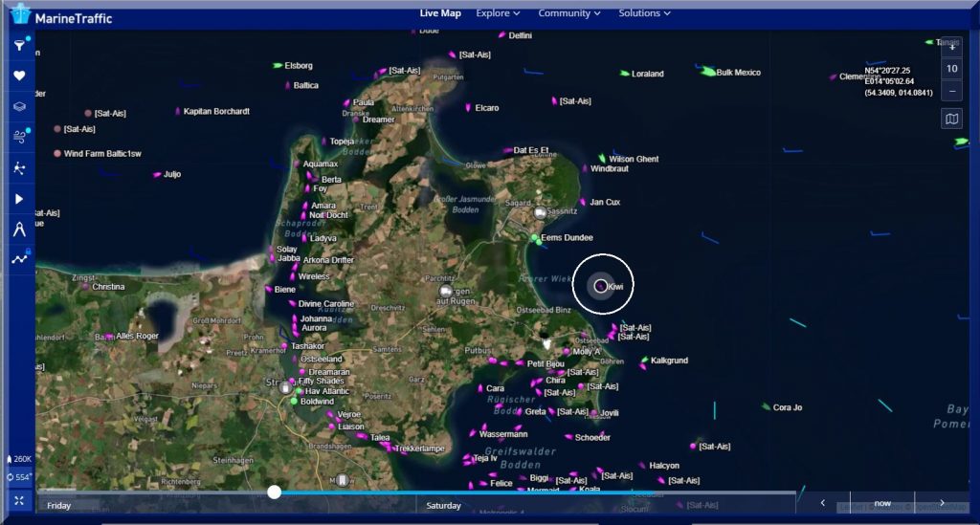Expand the Solutions dropdown menu
This screenshot has height=525, width=980.
point(644,13)
